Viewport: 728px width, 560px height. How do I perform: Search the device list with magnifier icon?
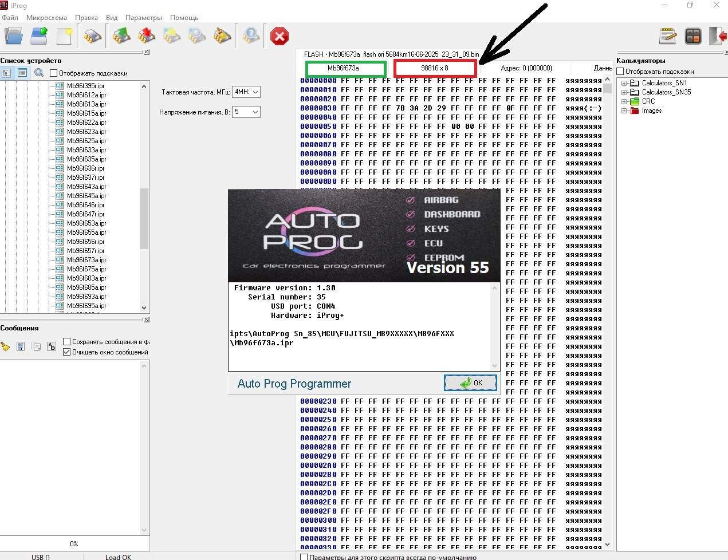(39, 73)
